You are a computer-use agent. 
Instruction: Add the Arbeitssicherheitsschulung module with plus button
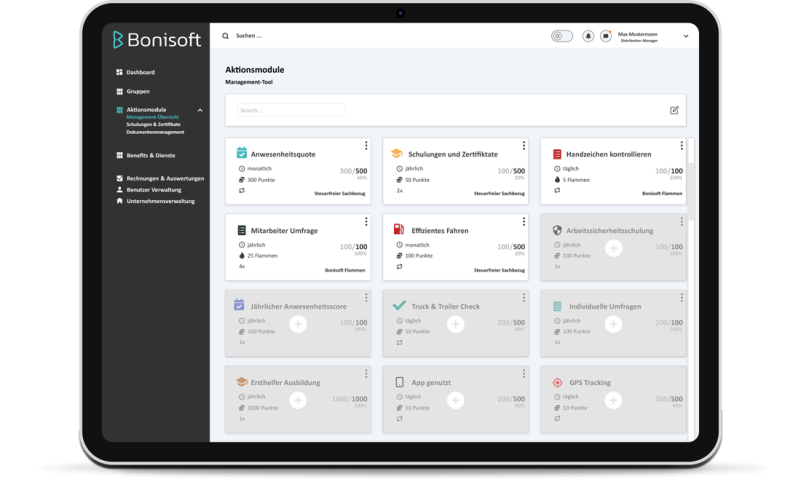tap(613, 247)
